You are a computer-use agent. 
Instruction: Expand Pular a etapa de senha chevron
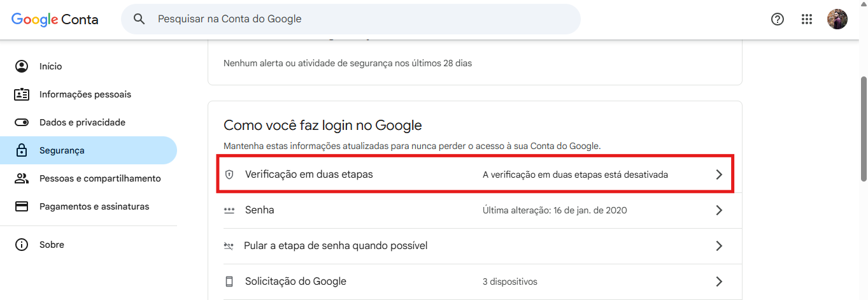[x=719, y=246]
